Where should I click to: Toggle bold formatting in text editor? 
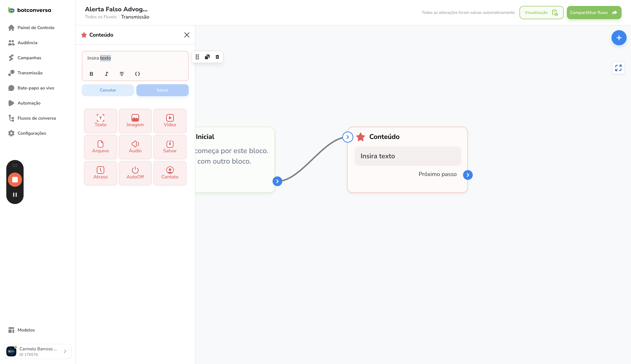[91, 74]
